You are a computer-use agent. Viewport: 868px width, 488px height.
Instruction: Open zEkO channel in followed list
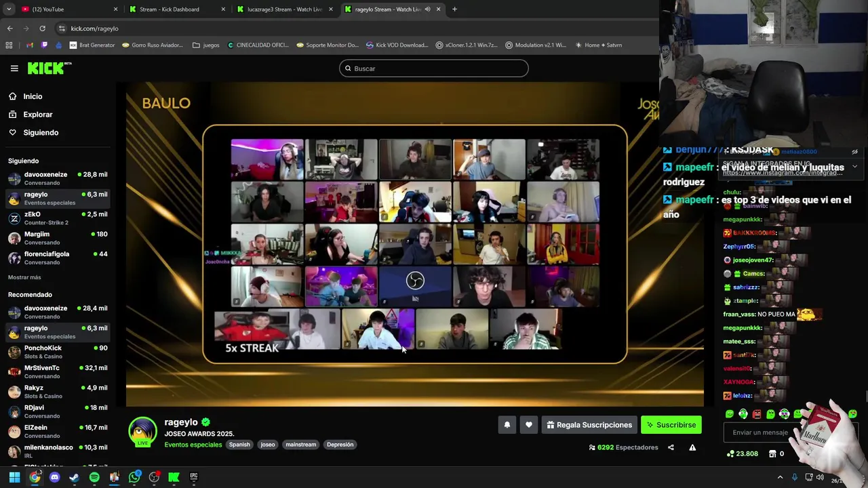58,218
